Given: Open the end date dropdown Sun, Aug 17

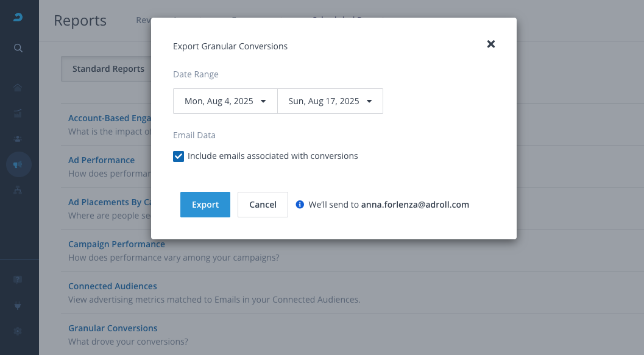Looking at the screenshot, I should pyautogui.click(x=330, y=101).
